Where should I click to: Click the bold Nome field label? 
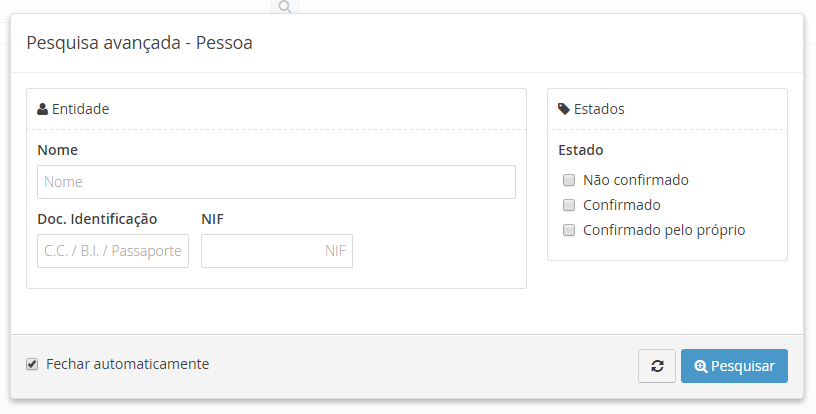(57, 150)
